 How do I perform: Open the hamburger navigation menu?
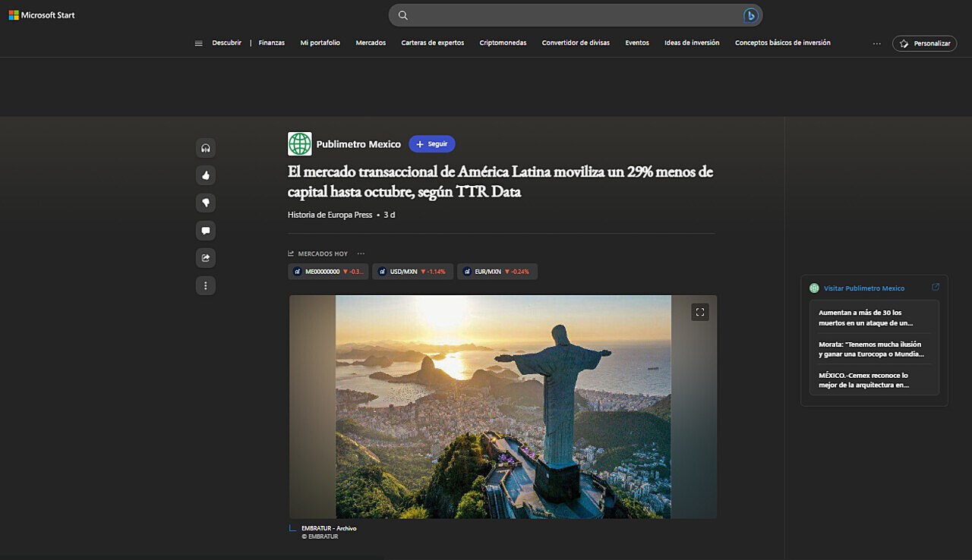click(199, 43)
